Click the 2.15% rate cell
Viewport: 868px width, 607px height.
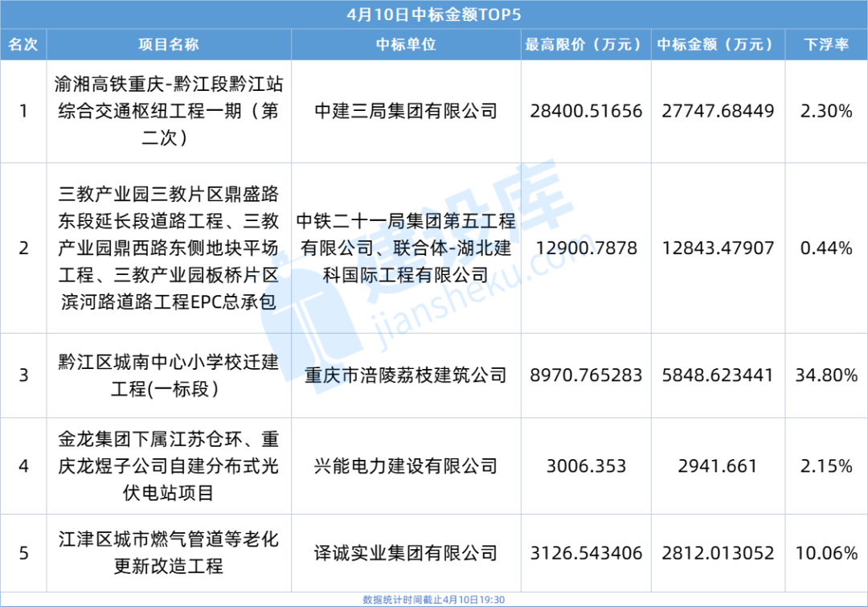(826, 466)
